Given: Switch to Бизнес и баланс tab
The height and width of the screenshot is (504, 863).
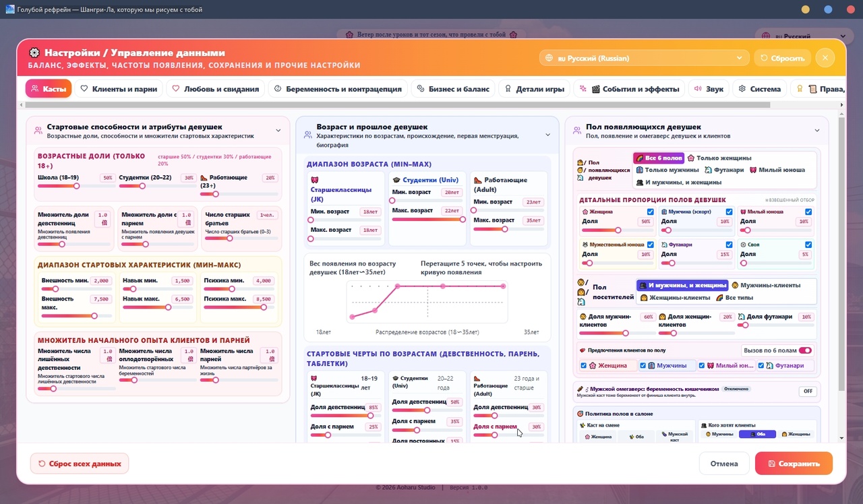Looking at the screenshot, I should tap(453, 88).
